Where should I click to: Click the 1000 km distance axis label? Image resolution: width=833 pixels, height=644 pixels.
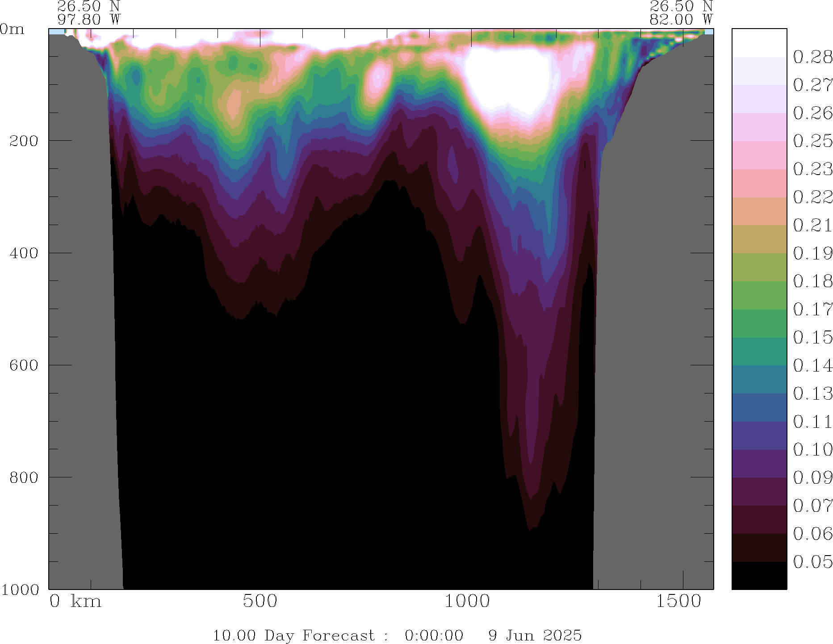coord(467,601)
